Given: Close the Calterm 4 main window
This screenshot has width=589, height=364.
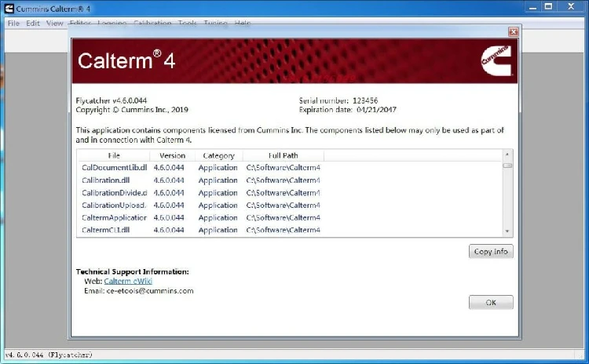Looking at the screenshot, I should [x=571, y=7].
